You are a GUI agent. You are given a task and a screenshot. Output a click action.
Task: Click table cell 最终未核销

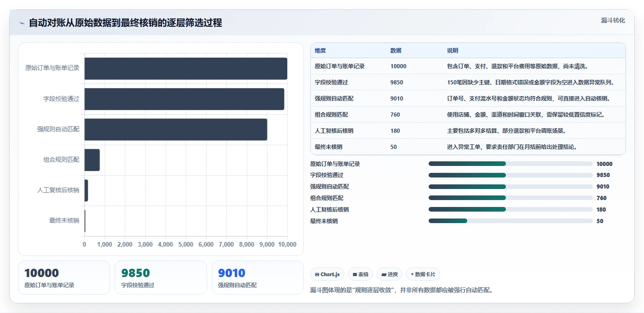pos(329,147)
